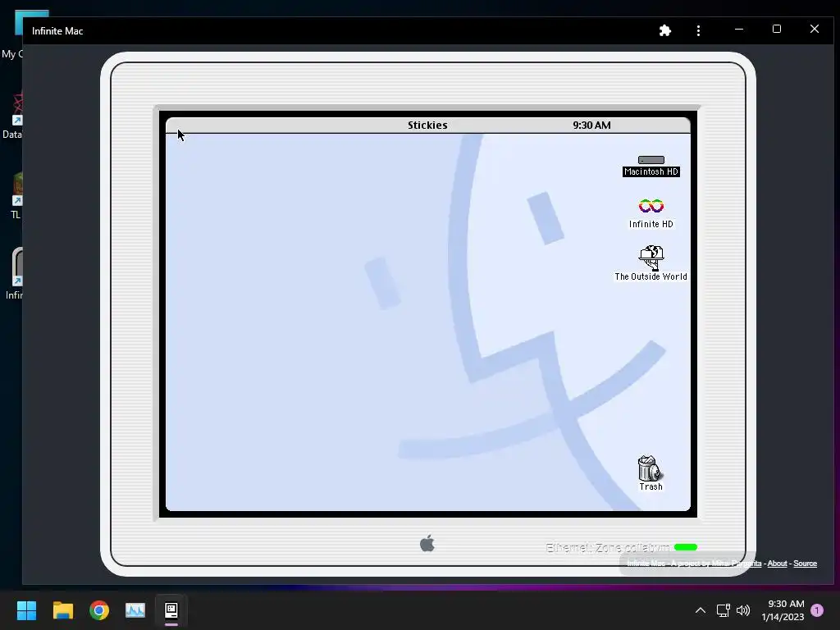Click the green Ethernet status indicator
Image resolution: width=840 pixels, height=630 pixels.
pos(685,547)
